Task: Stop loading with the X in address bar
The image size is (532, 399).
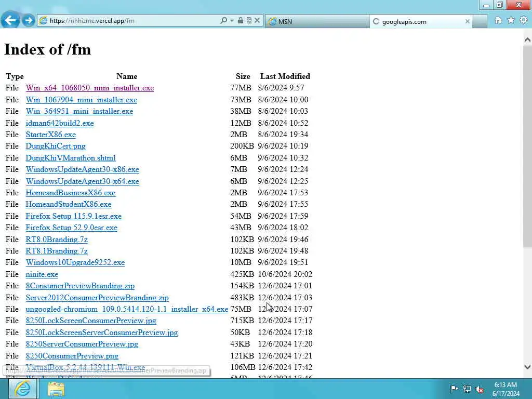Action: [257, 21]
